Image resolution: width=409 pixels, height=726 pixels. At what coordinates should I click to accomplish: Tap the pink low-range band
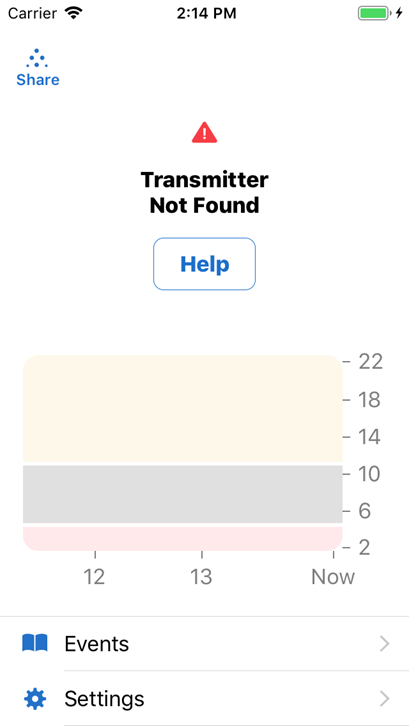(x=182, y=538)
